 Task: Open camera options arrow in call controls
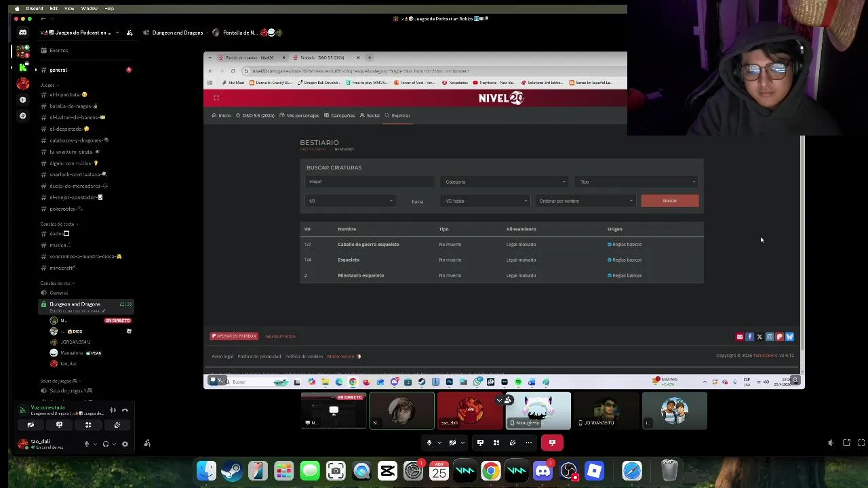point(463,443)
